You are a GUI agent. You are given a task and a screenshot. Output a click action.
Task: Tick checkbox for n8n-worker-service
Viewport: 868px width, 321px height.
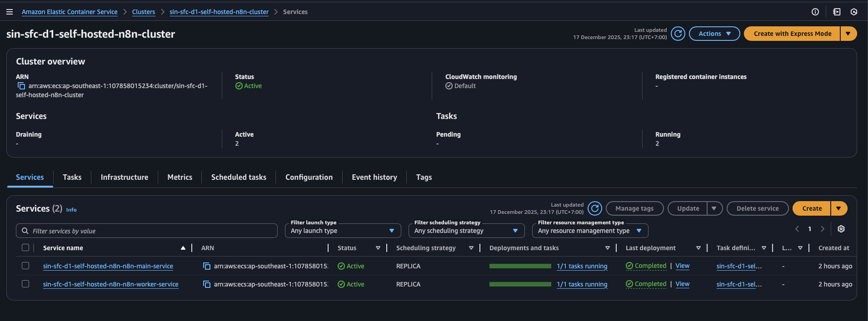(x=25, y=284)
